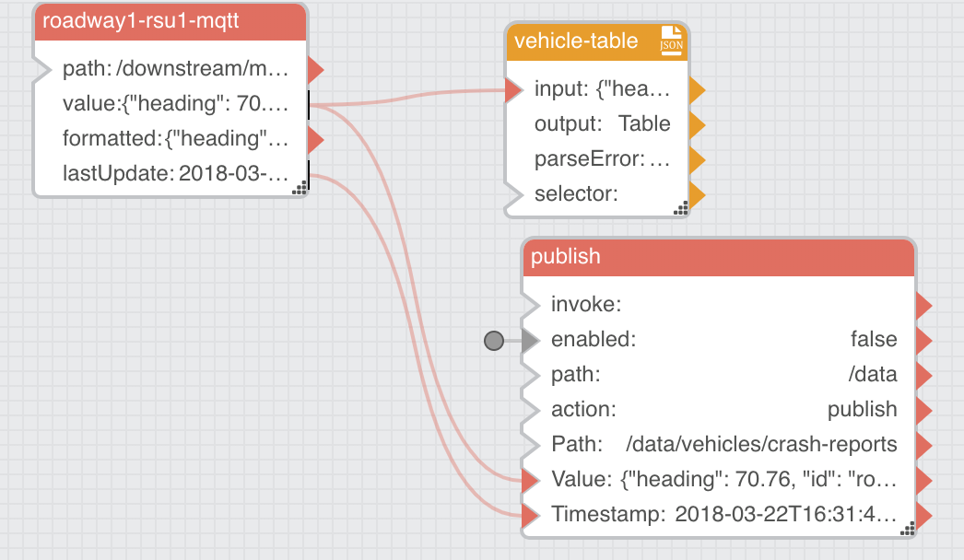Click the Timestamp row output arrow on publish
Image resolution: width=964 pixels, height=560 pixels.
[924, 515]
